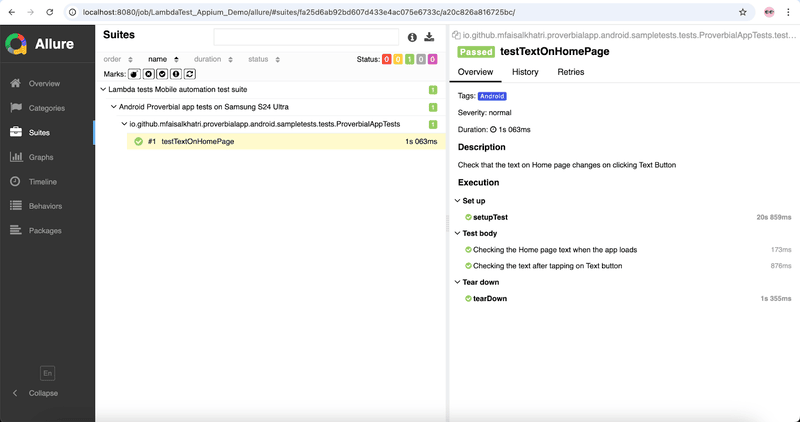Bookmark this page with the star

743,12
